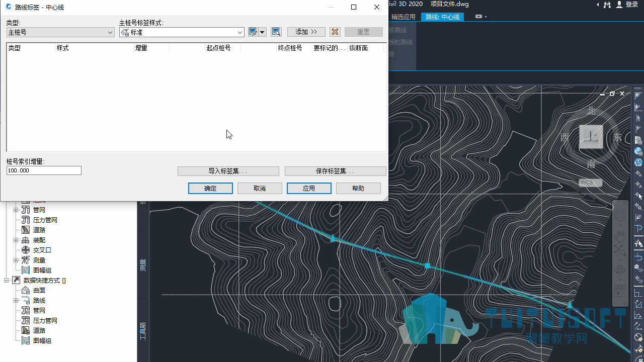Click the 增量 column header
Viewport: 644px width, 362px height.
pyautogui.click(x=151, y=48)
